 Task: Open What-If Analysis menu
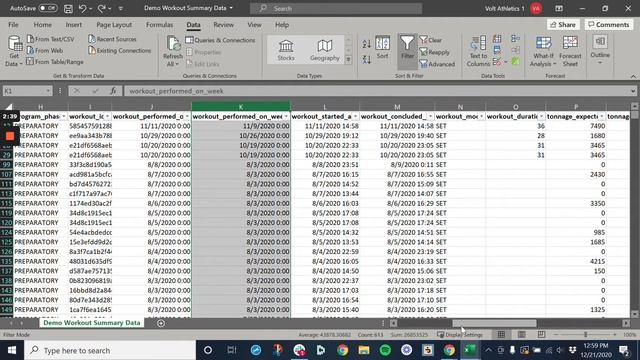pos(543,51)
